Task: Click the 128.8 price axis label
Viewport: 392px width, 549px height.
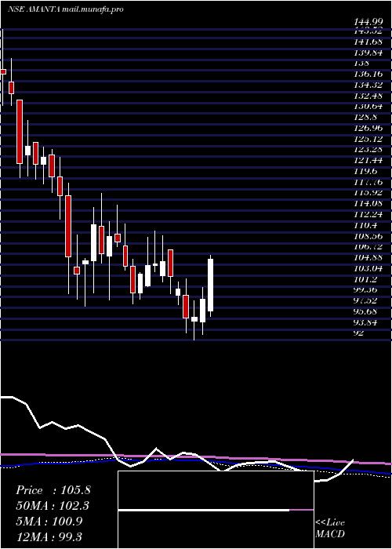Action: tap(365, 118)
